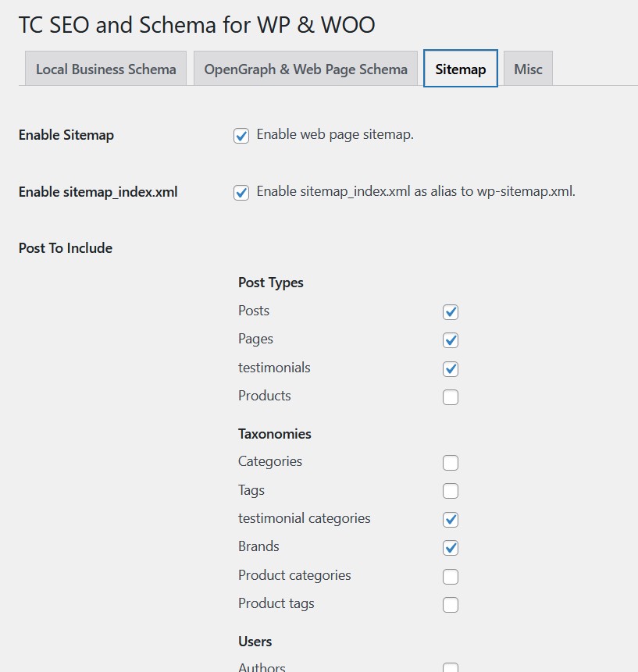Select the Sitemap tab
The image size is (638, 672).
(x=460, y=69)
